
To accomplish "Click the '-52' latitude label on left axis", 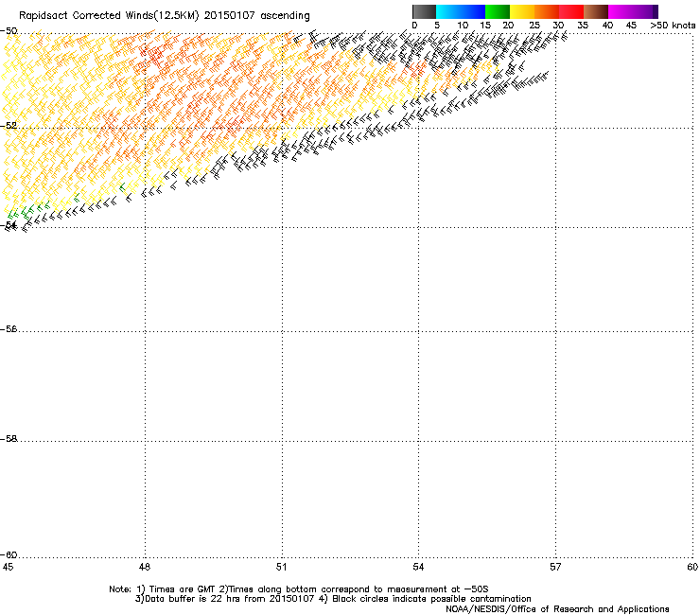I will (x=9, y=126).
